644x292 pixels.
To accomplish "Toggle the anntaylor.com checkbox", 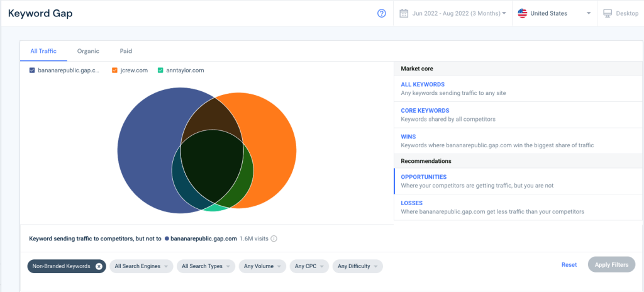I will [160, 70].
